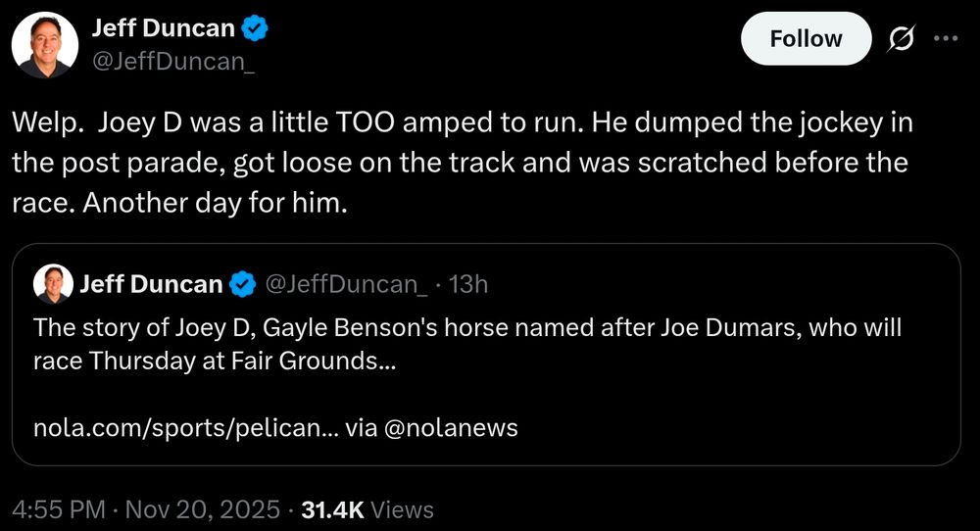Click the @JeffDuncan_ handle in quoted post
Screen dimensions: 980x531
(346, 285)
